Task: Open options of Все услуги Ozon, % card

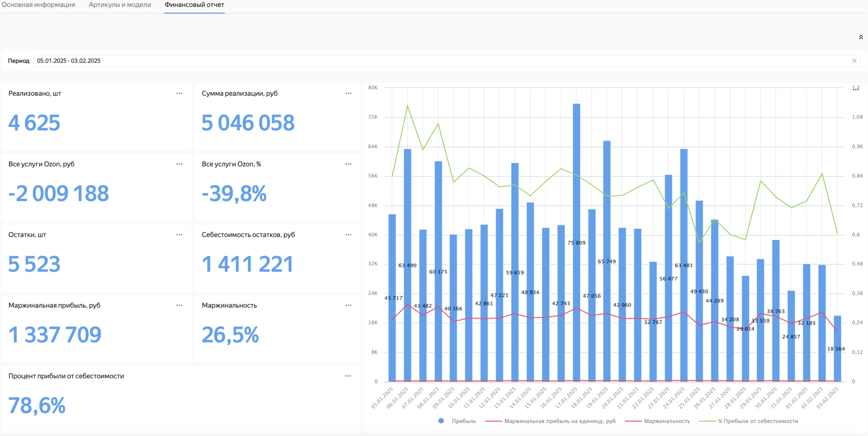Action: [x=348, y=164]
